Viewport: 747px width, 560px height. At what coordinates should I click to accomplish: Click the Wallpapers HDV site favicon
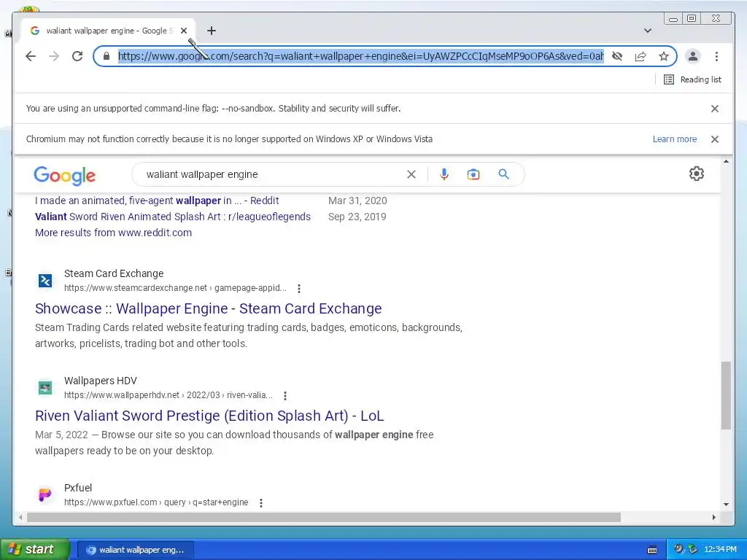coord(45,388)
